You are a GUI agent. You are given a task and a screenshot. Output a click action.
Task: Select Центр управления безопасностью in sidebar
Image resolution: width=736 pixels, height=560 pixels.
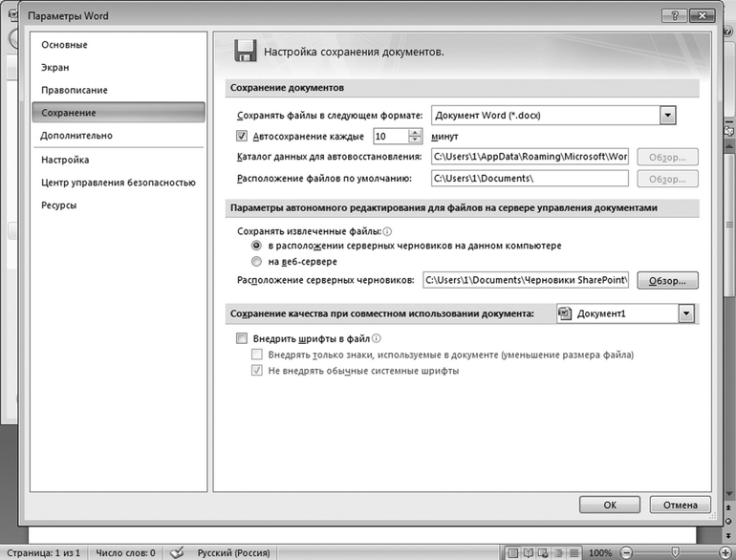(118, 183)
